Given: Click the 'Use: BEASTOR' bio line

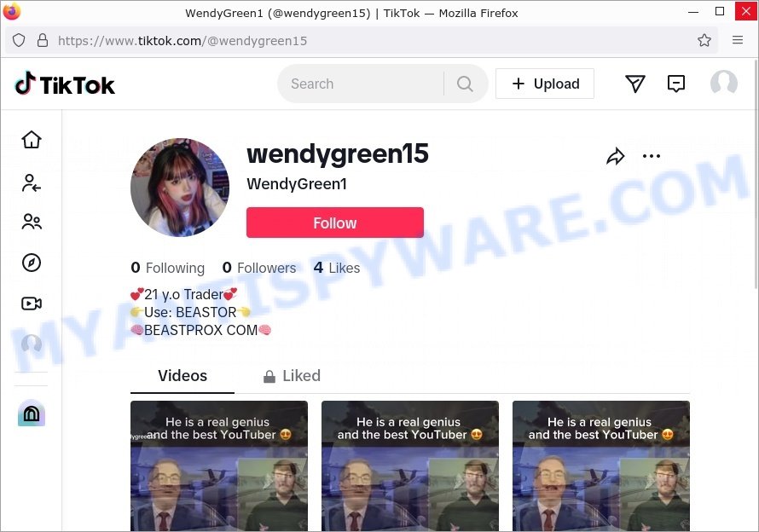Looking at the screenshot, I should point(191,312).
